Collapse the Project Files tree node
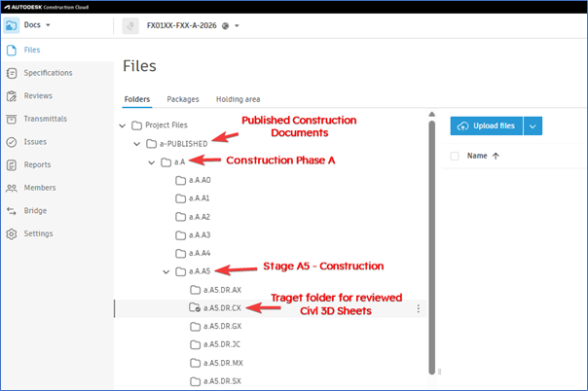588x391 pixels. pos(123,125)
